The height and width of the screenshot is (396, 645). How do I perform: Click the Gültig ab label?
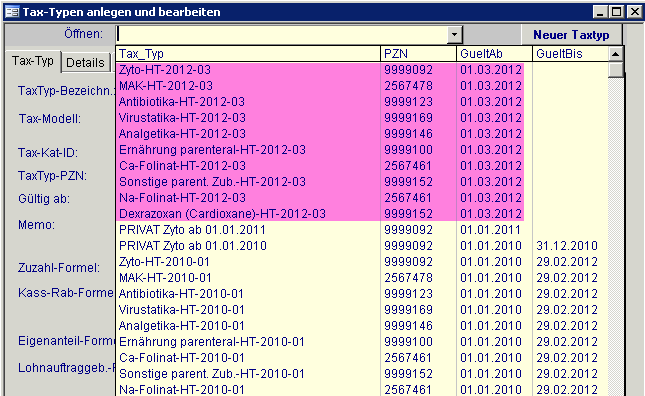44,199
